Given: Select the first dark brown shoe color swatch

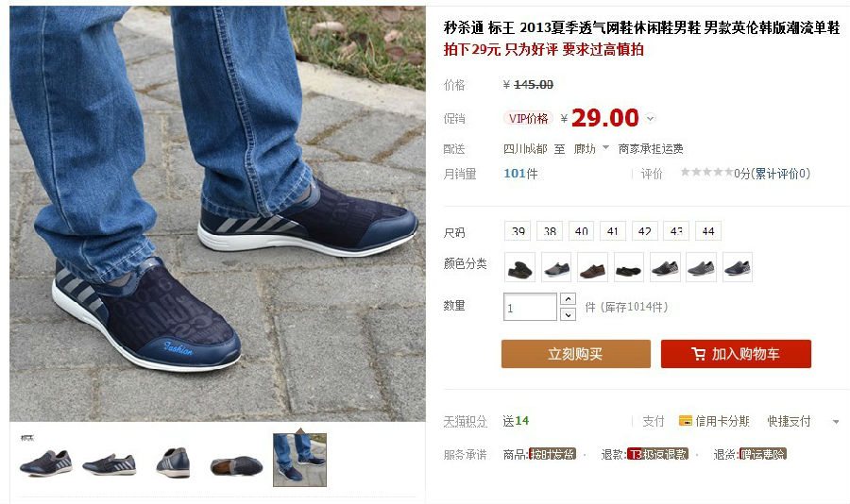Looking at the screenshot, I should (519, 267).
